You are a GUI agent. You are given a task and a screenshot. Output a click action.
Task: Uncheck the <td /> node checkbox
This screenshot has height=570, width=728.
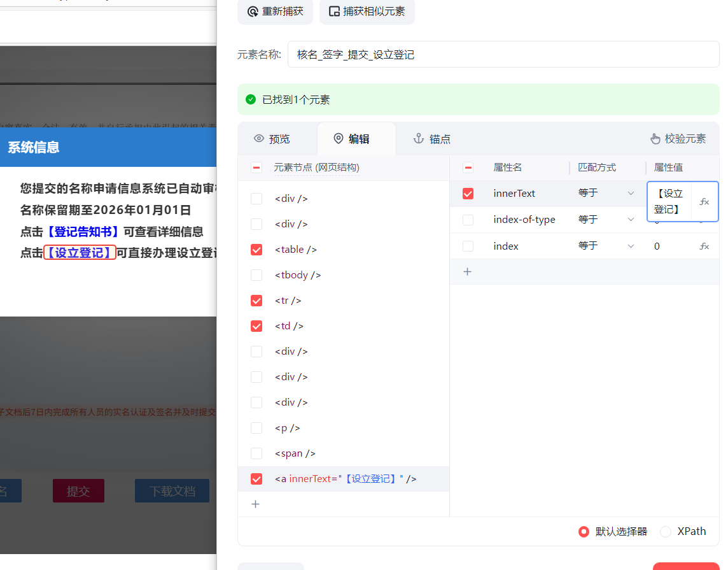click(256, 326)
